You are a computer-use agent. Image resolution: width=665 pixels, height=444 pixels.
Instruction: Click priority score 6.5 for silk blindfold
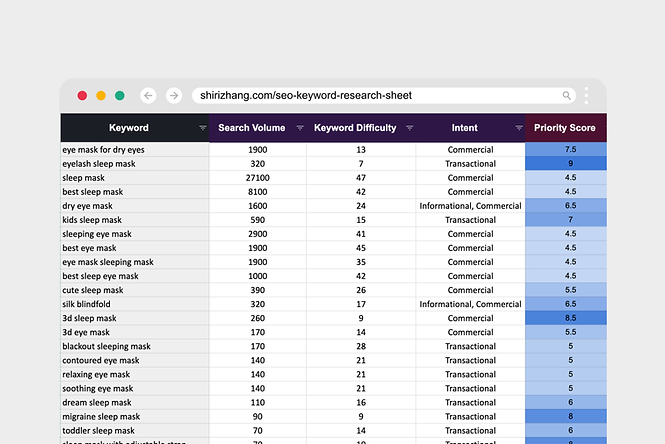pos(566,304)
